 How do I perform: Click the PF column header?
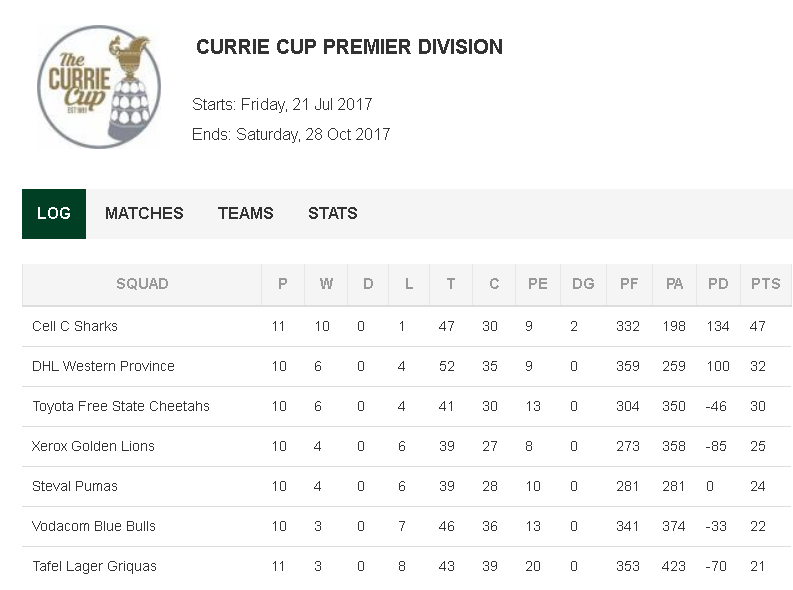(629, 284)
